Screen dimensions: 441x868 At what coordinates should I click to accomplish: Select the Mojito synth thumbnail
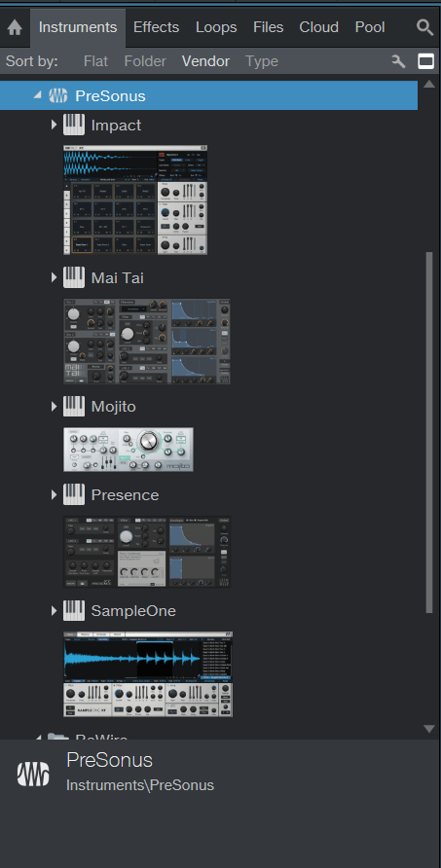(129, 450)
